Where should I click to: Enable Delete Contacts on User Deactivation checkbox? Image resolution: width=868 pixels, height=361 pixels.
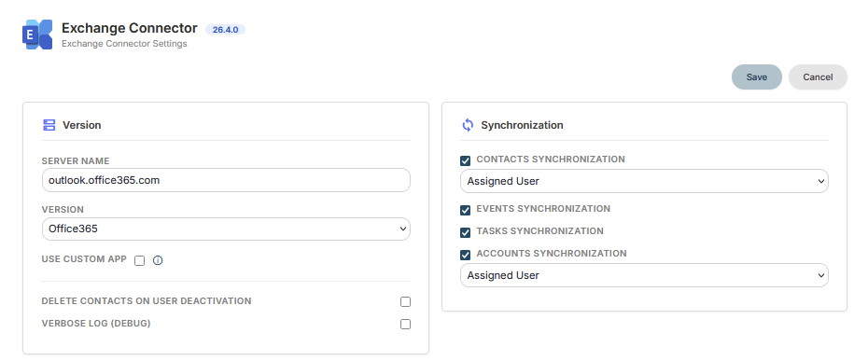point(405,301)
